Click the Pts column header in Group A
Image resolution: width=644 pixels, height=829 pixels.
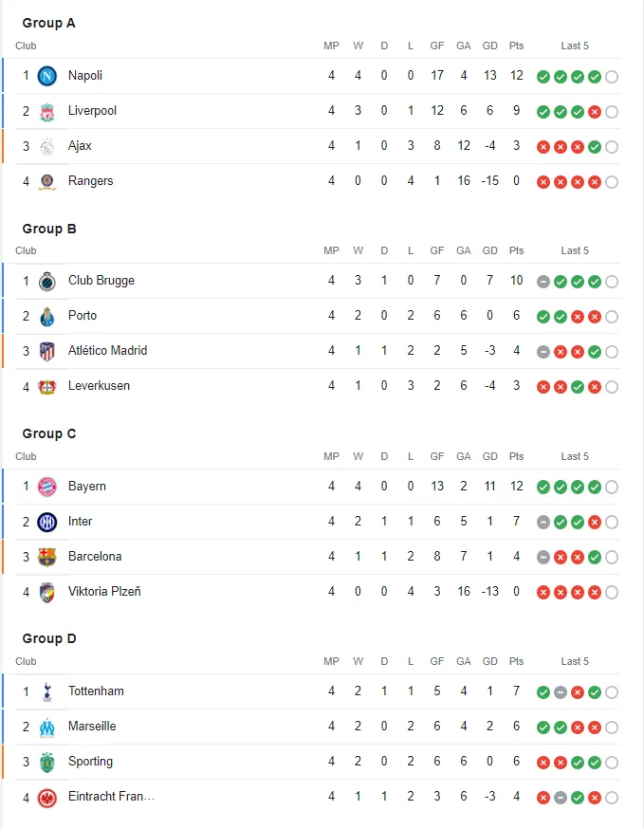click(516, 46)
